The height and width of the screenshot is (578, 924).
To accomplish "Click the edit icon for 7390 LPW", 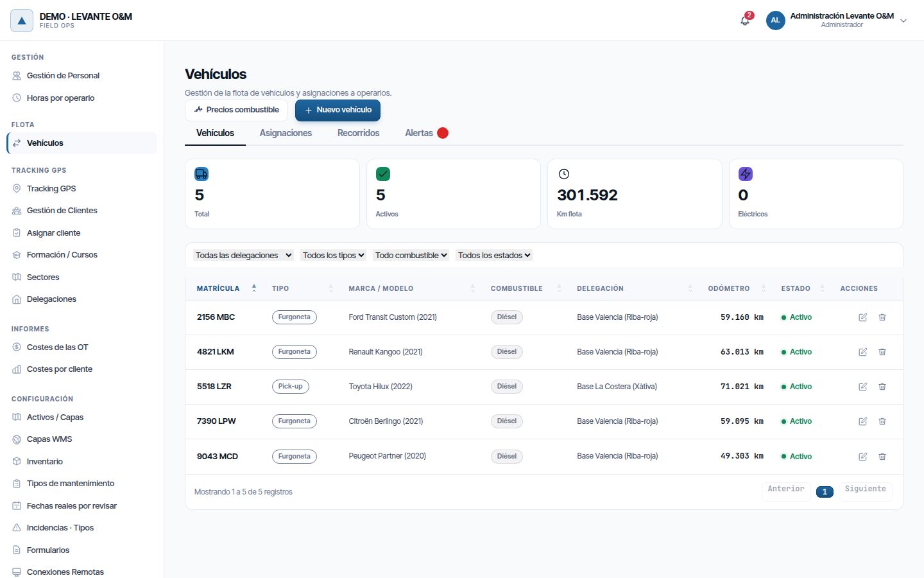I will coord(863,421).
